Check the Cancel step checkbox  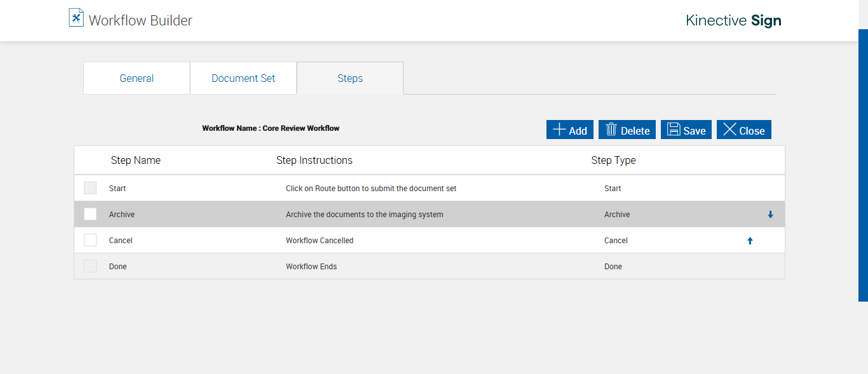(x=90, y=240)
